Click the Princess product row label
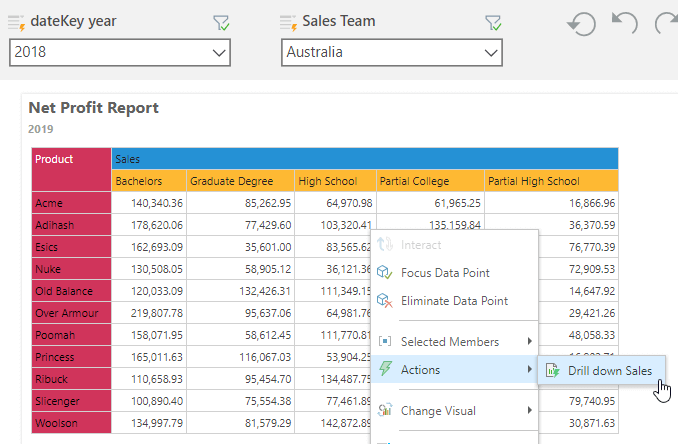This screenshot has width=678, height=444. click(71, 357)
